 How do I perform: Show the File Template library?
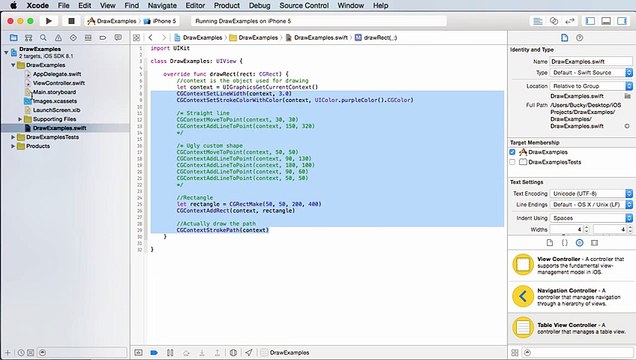pos(550,243)
